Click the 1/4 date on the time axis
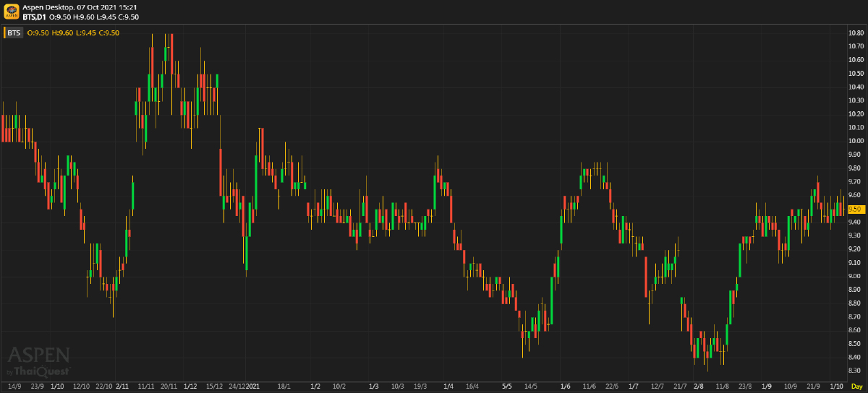This screenshot has width=868, height=393. (x=448, y=386)
